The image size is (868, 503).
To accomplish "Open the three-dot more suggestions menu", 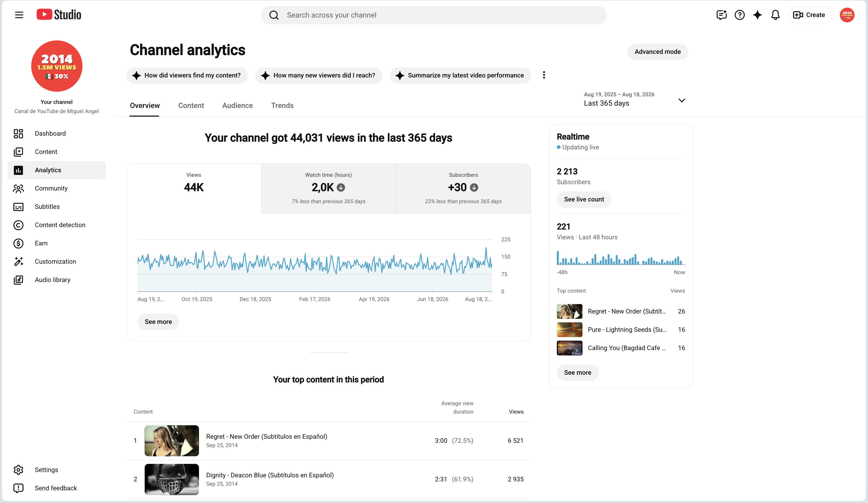I will tap(544, 75).
